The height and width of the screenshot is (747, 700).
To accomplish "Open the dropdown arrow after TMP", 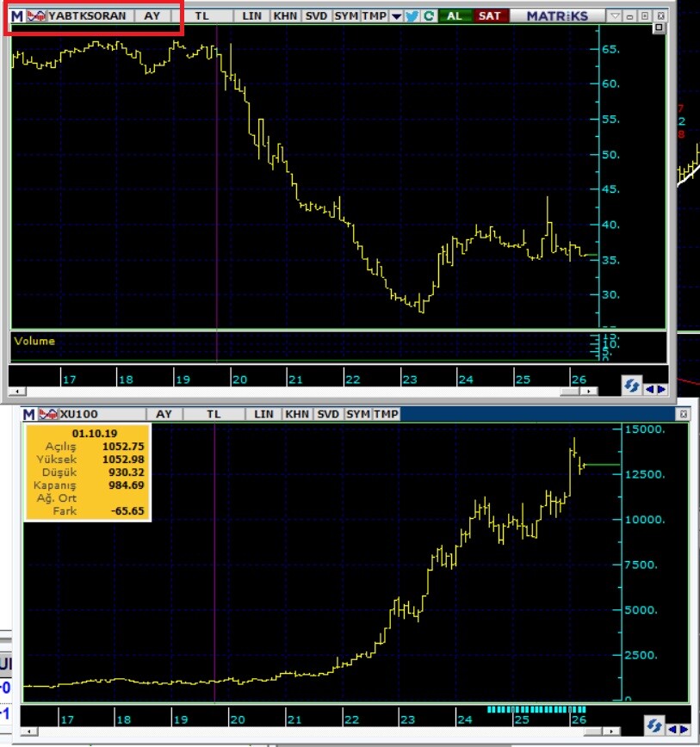I will tap(396, 15).
